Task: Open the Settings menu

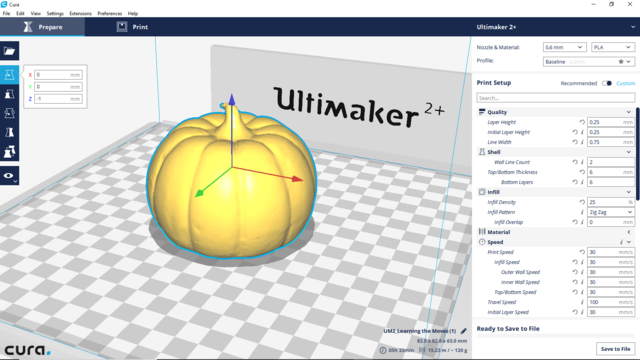Action: (55, 13)
